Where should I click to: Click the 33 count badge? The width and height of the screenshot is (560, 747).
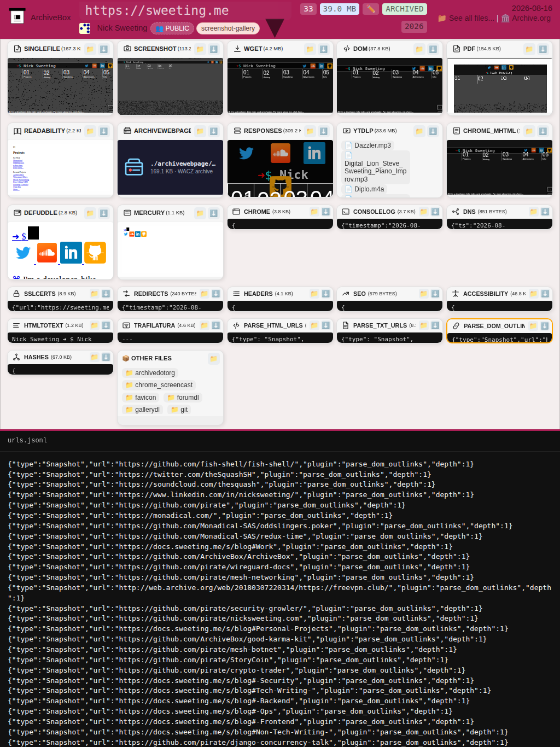308,9
